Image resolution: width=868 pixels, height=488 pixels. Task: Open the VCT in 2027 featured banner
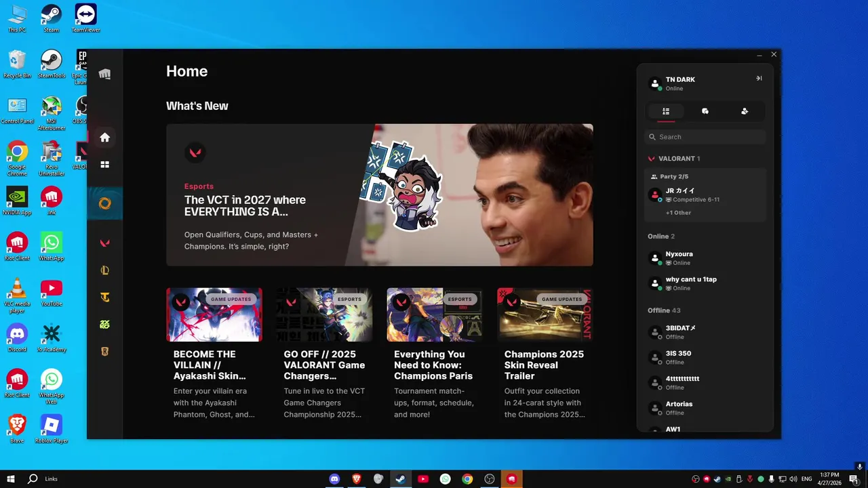[380, 195]
